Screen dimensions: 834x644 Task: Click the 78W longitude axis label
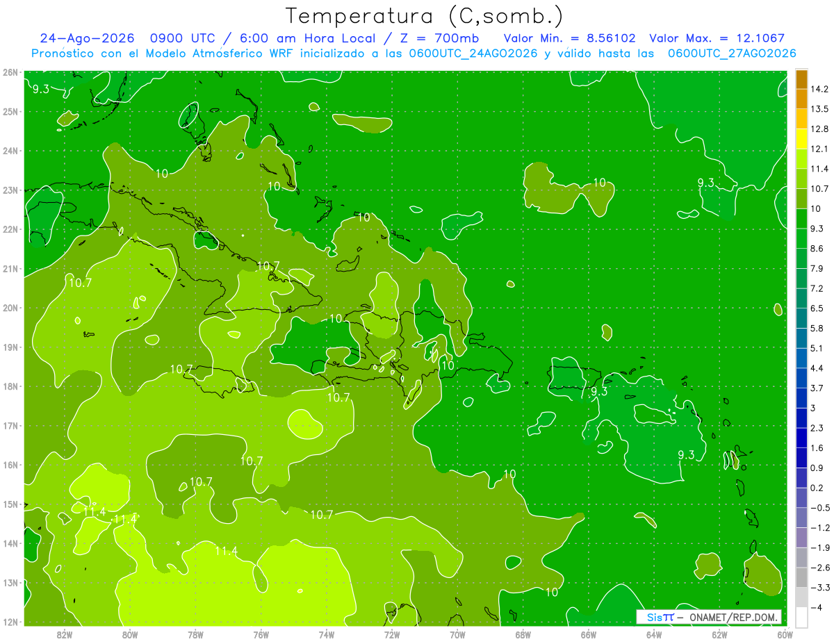[195, 634]
